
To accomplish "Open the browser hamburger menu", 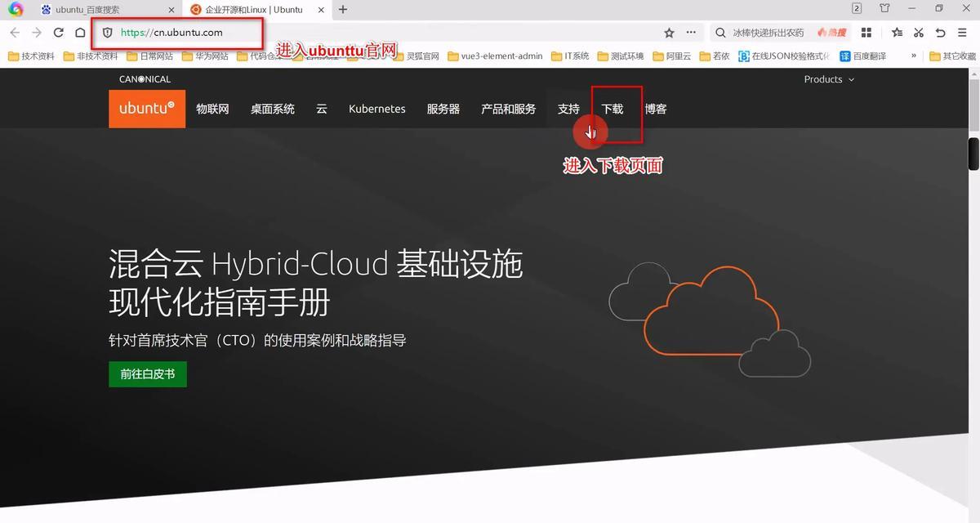I will [x=963, y=33].
